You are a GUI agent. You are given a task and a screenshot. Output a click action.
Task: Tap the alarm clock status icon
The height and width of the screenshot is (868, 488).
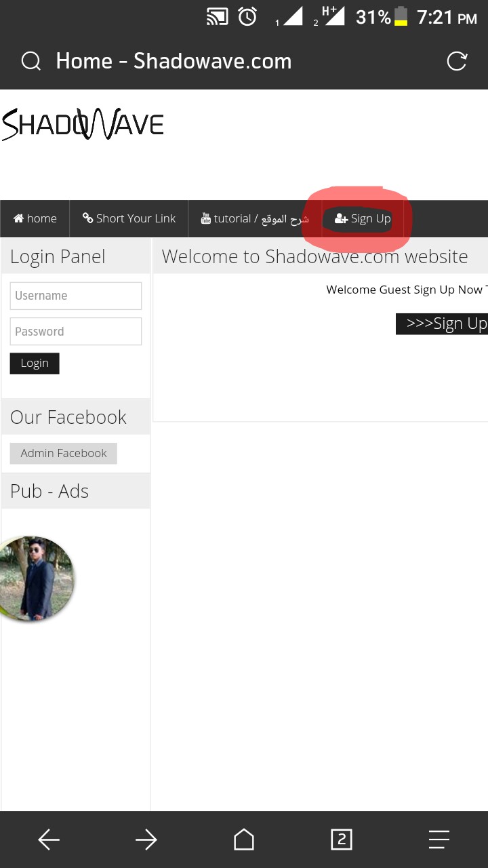247,17
